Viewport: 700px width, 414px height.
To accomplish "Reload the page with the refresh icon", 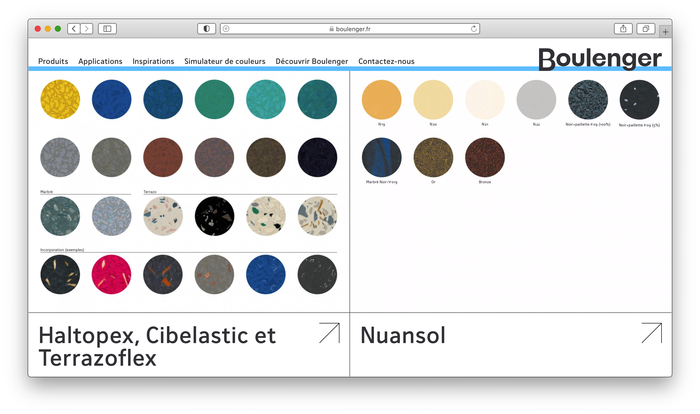I will click(474, 29).
